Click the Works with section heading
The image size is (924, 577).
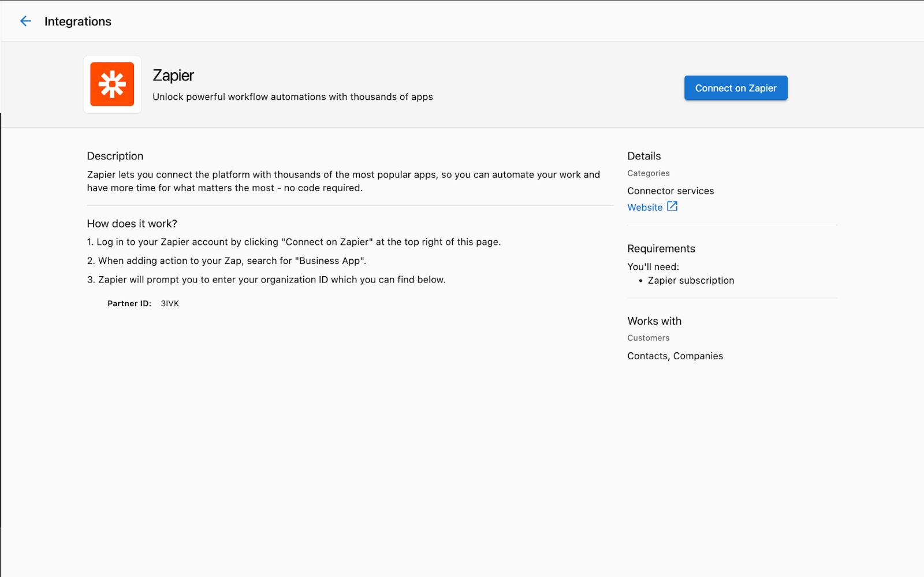pos(654,321)
